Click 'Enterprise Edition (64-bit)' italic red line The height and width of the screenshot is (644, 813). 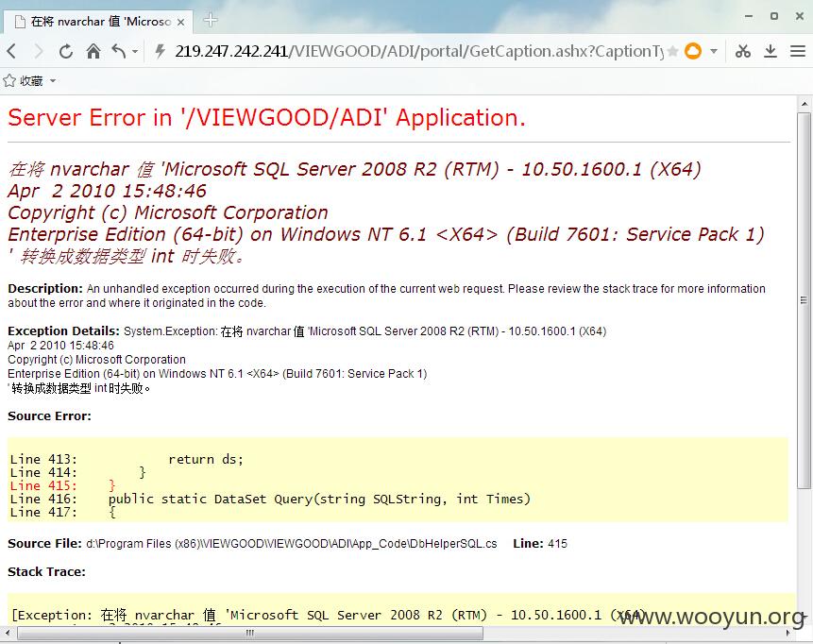point(386,234)
